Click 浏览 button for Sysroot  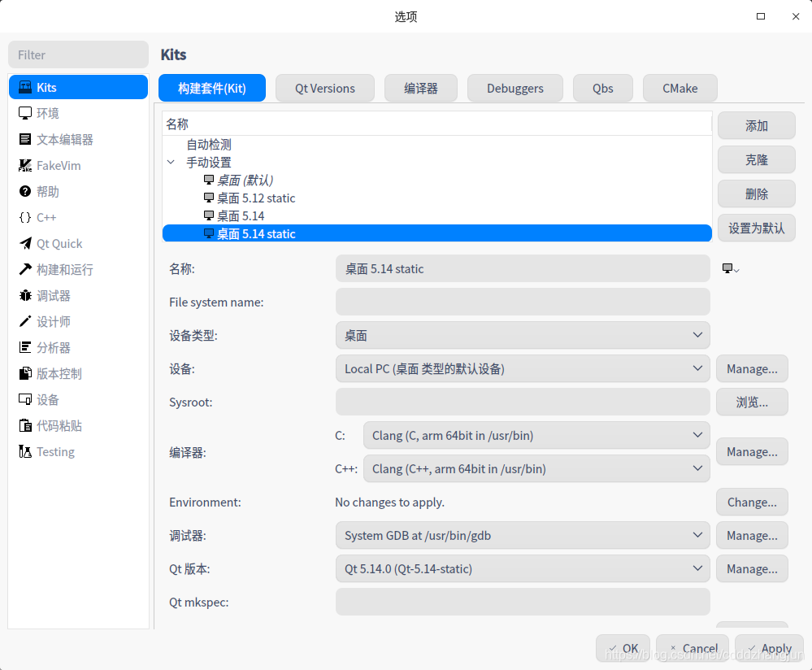click(x=752, y=402)
